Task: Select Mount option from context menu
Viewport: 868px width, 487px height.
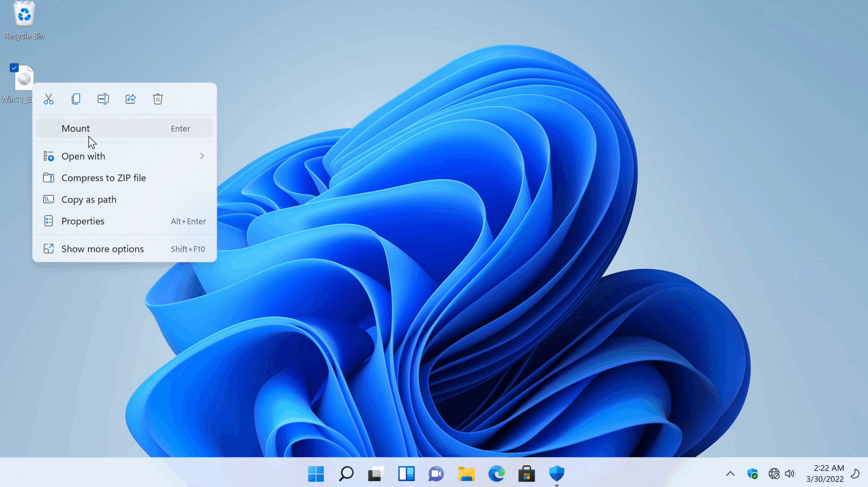Action: [76, 128]
